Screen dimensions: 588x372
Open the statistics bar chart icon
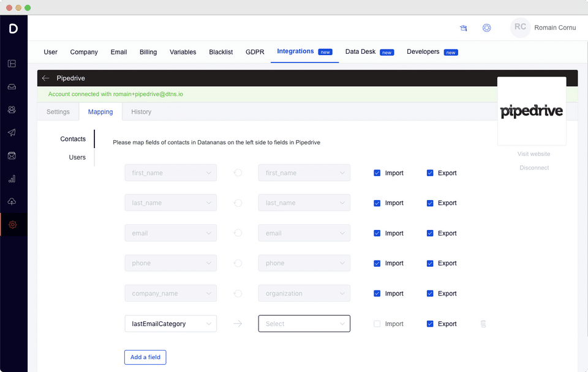[x=12, y=179]
